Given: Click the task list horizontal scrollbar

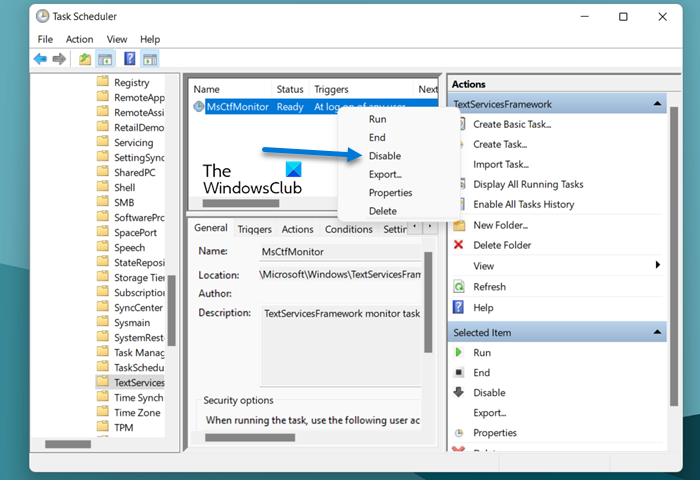Looking at the screenshot, I should [241, 203].
